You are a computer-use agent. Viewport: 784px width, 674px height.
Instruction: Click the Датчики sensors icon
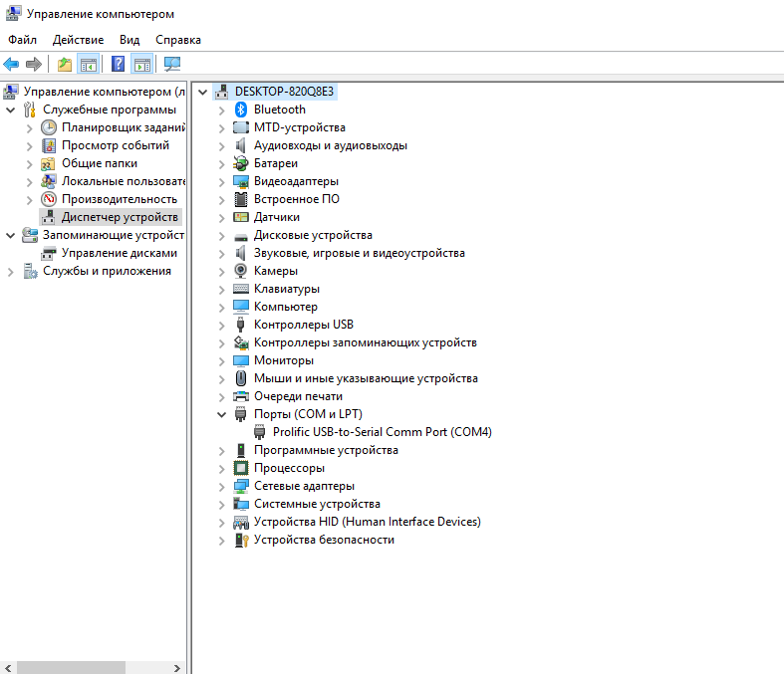241,217
